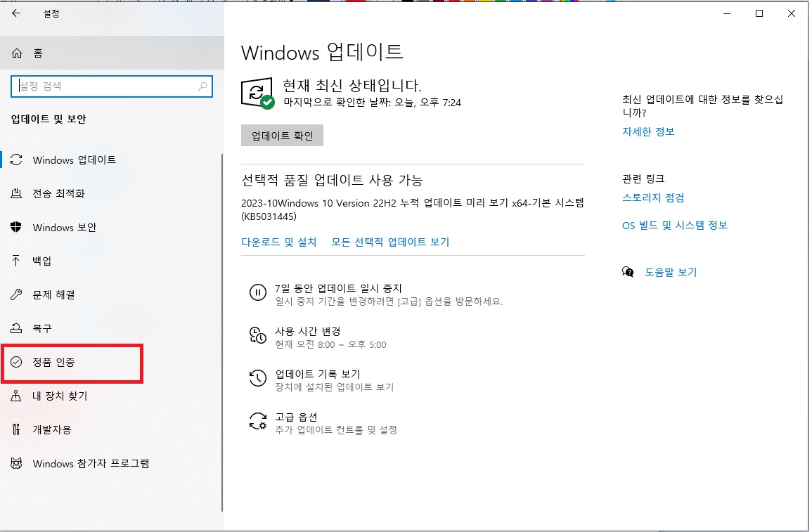Click the 내 장치 찾기 person icon
The width and height of the screenshot is (812, 532).
point(16,396)
